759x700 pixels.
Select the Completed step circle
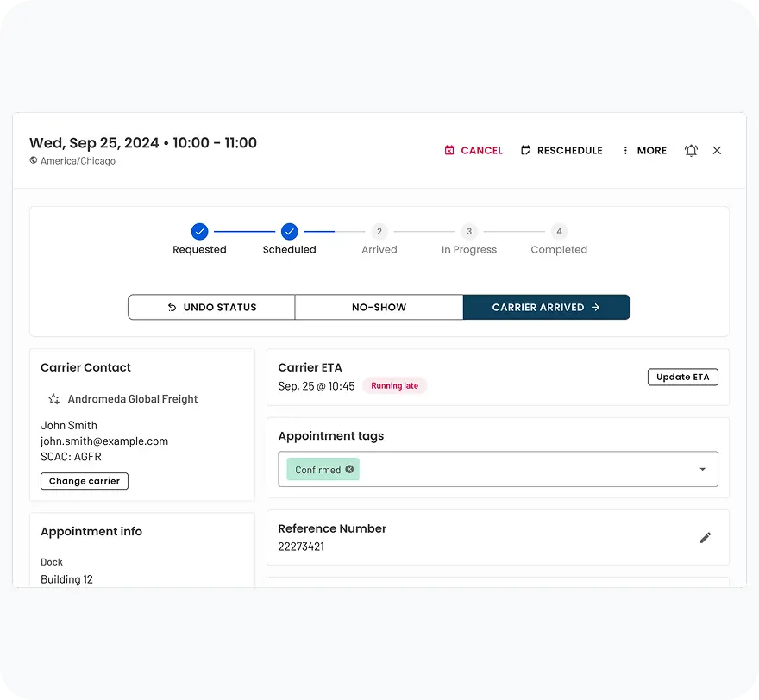(559, 232)
